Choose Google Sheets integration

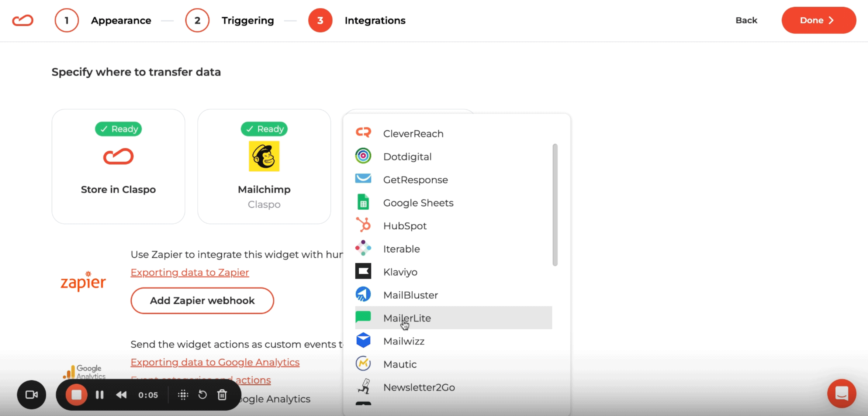pyautogui.click(x=453, y=203)
